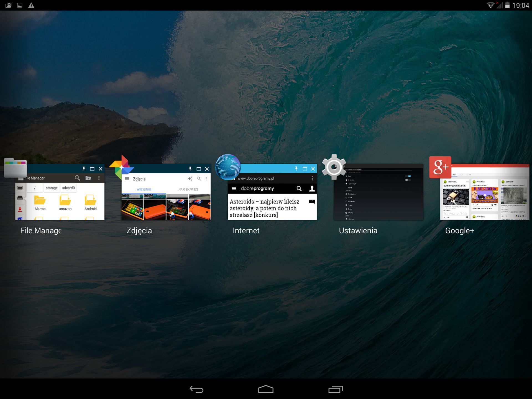This screenshot has width=532, height=399.
Task: Pin the Internet browser window
Action: pos(296,168)
